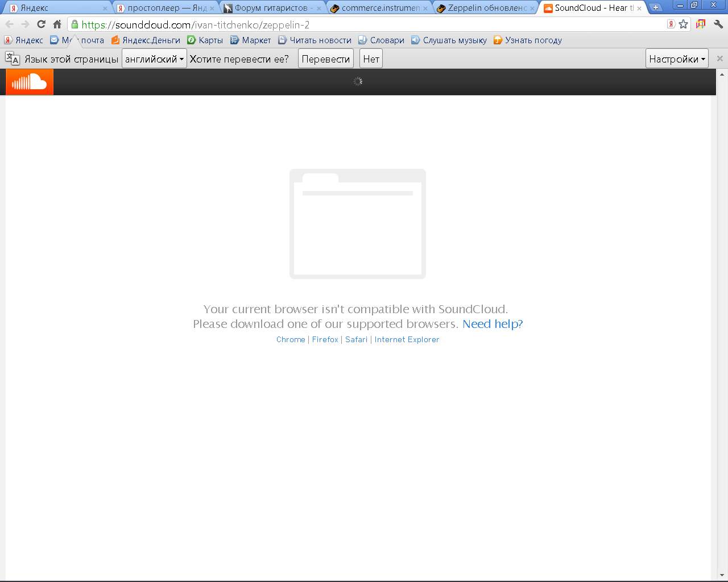Reload the current page

tap(41, 24)
